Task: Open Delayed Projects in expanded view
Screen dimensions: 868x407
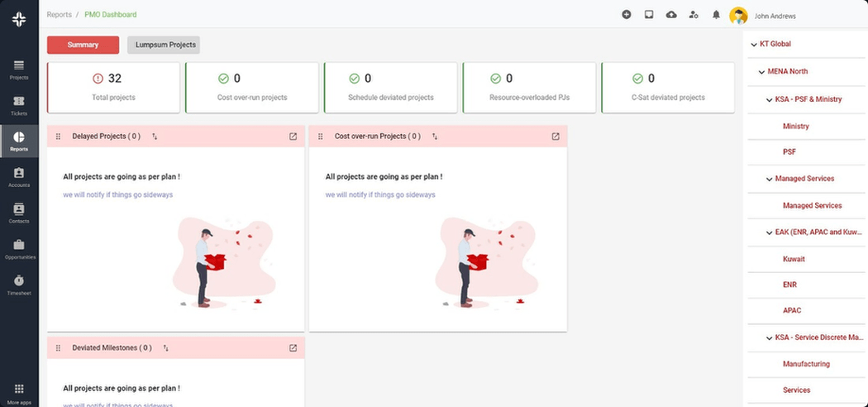Action: [x=293, y=136]
